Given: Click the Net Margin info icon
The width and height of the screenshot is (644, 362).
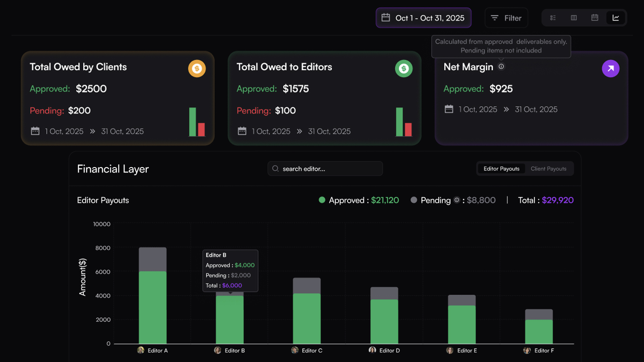Looking at the screenshot, I should [x=501, y=67].
